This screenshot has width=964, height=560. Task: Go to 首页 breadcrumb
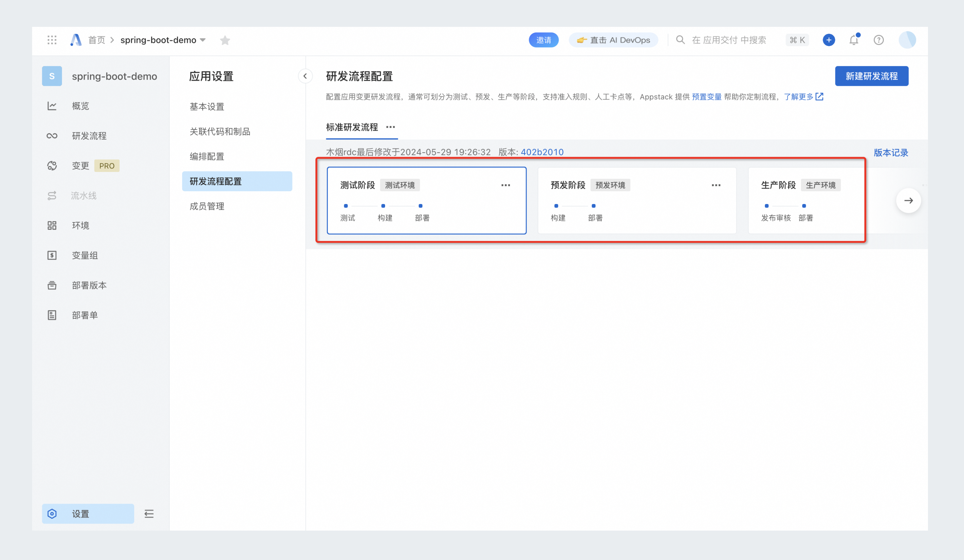(x=96, y=40)
